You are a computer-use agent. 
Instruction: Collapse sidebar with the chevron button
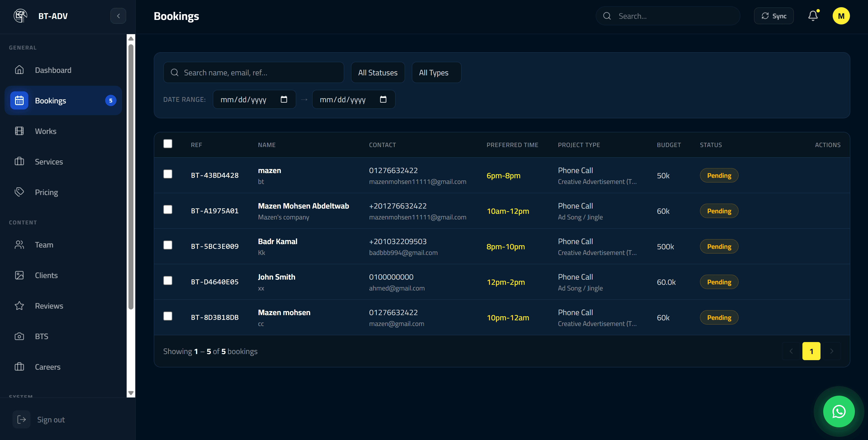click(x=118, y=16)
